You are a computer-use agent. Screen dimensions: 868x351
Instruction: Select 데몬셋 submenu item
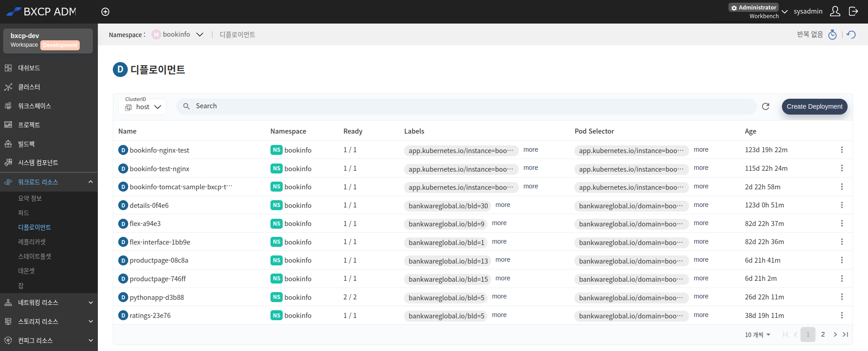(x=26, y=271)
